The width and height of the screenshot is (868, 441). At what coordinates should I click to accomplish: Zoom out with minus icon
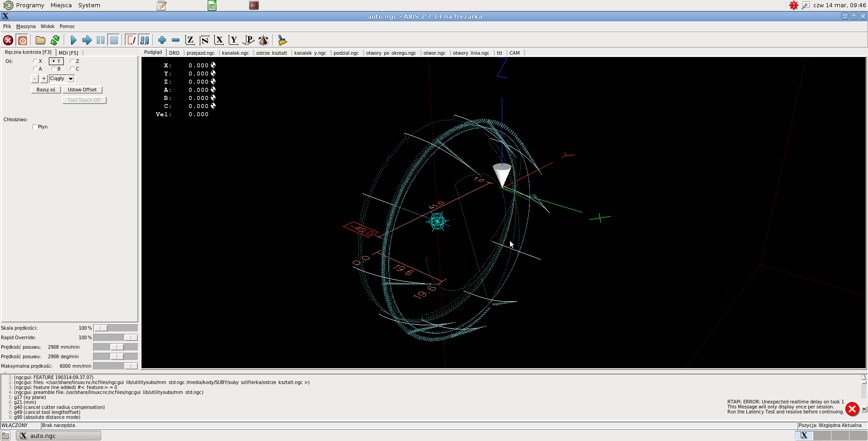click(x=175, y=40)
